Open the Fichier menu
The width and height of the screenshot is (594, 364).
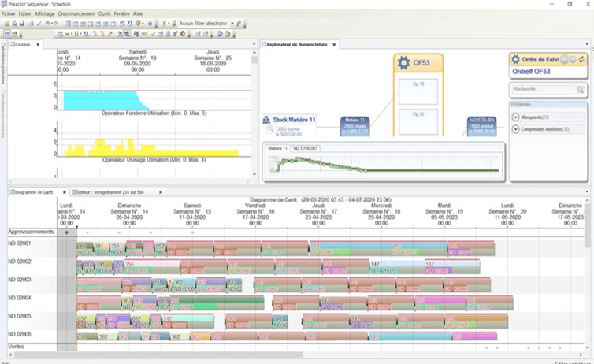(x=9, y=13)
